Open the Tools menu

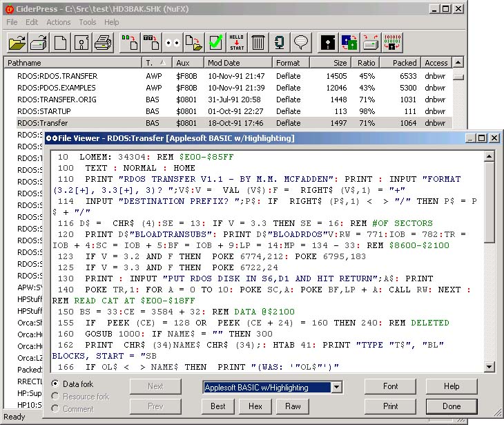88,22
